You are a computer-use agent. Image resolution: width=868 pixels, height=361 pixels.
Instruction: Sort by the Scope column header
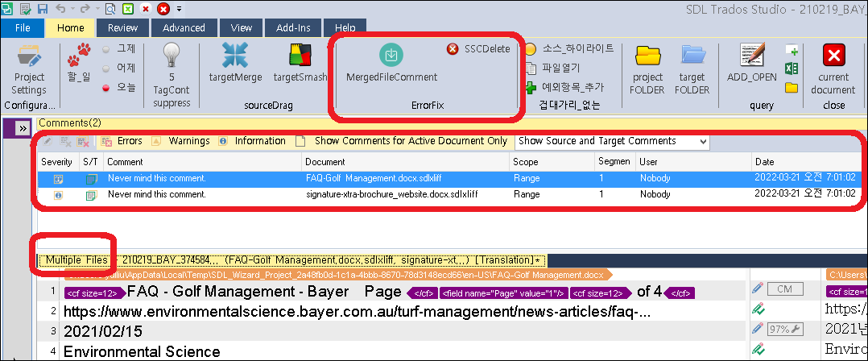[x=552, y=162]
